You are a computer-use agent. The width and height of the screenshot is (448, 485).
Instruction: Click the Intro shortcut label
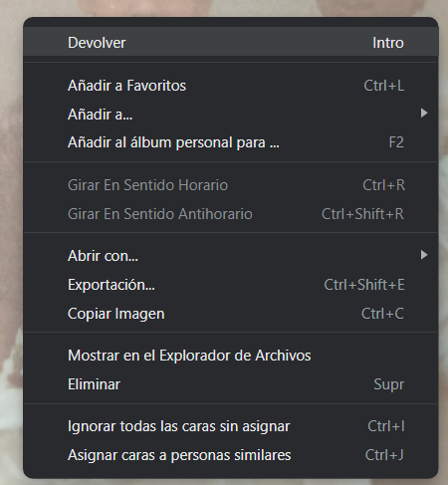click(x=388, y=43)
